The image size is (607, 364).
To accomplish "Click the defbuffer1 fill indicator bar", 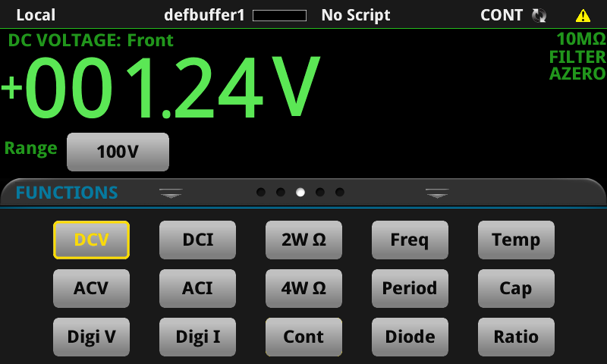I will coord(279,15).
